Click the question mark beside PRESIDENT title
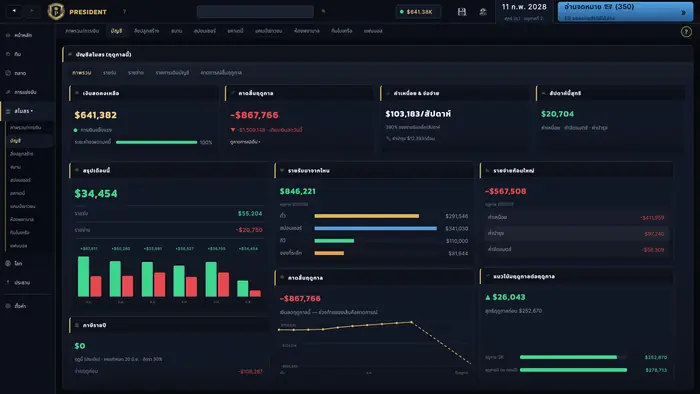Image resolution: width=700 pixels, height=394 pixels. coord(125,12)
